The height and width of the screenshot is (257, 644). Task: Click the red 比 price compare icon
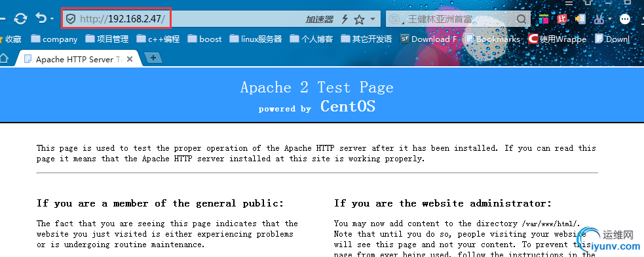[x=562, y=19]
